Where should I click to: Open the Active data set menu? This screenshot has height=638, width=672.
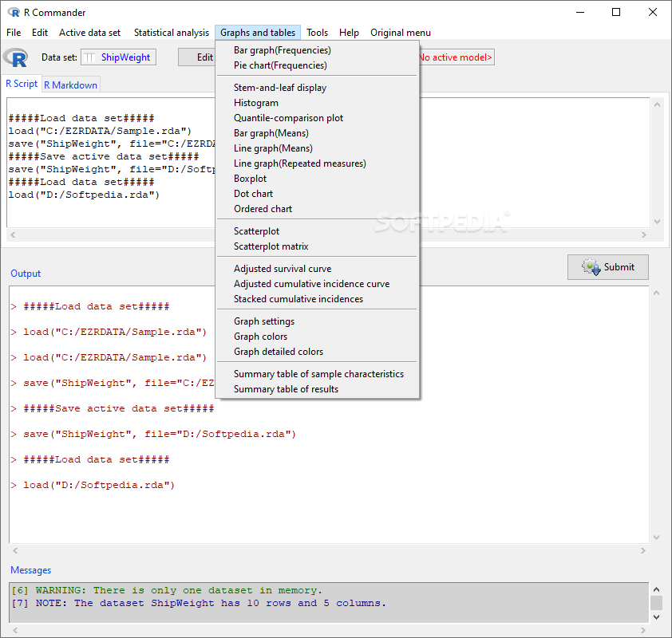pyautogui.click(x=89, y=33)
